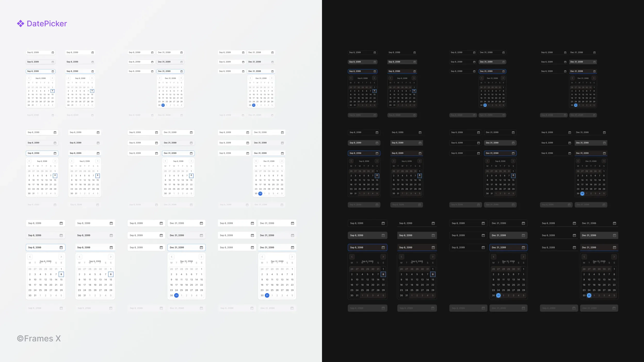Advance to the next month with the right chevron

[x=52, y=78]
